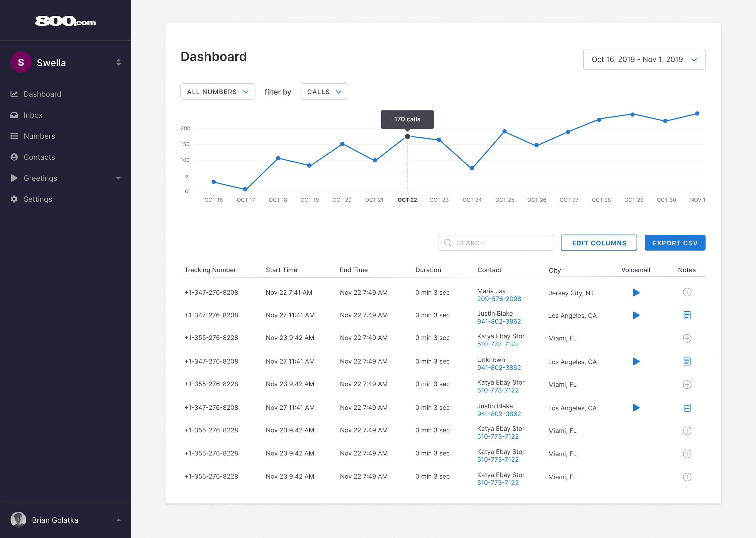Open the date range dropdown

644,60
